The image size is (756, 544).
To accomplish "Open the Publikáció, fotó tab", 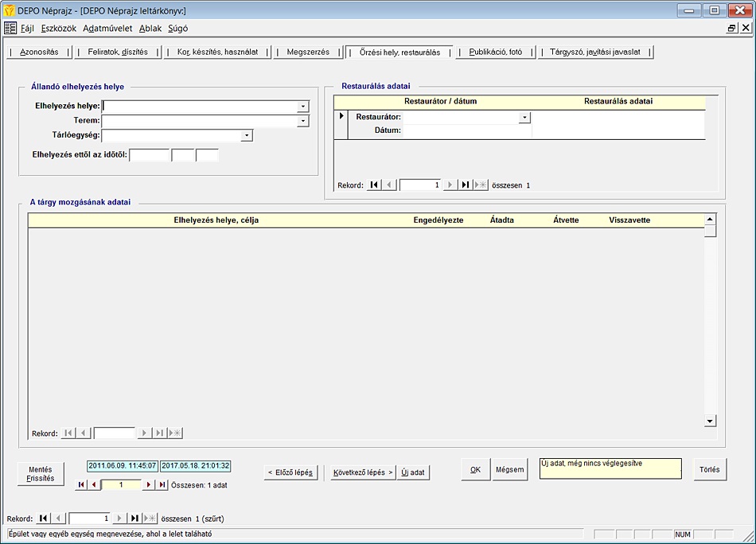I will coord(495,52).
